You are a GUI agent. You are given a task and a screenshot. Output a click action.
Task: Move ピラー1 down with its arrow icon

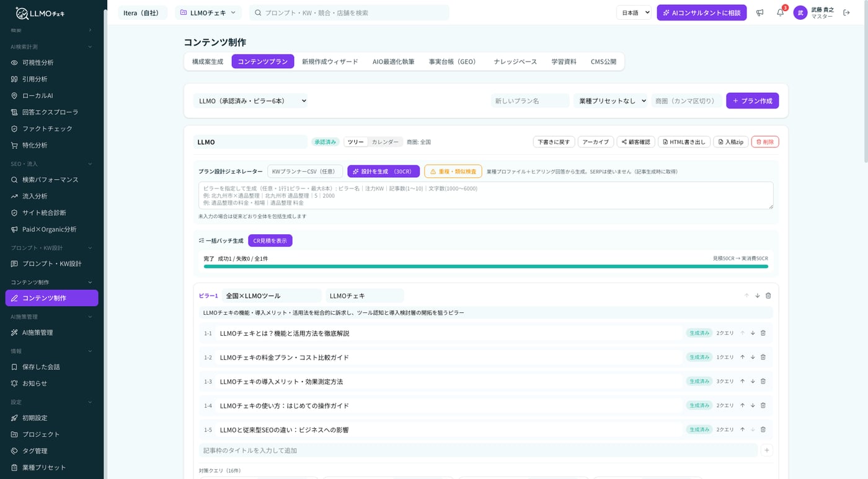click(757, 296)
